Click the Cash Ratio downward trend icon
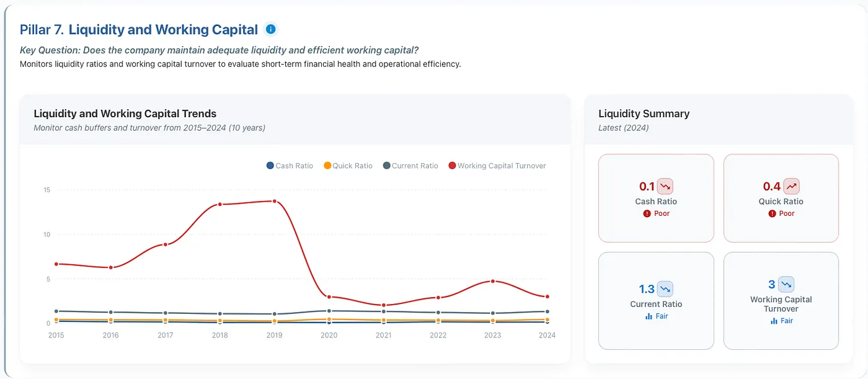 (665, 186)
